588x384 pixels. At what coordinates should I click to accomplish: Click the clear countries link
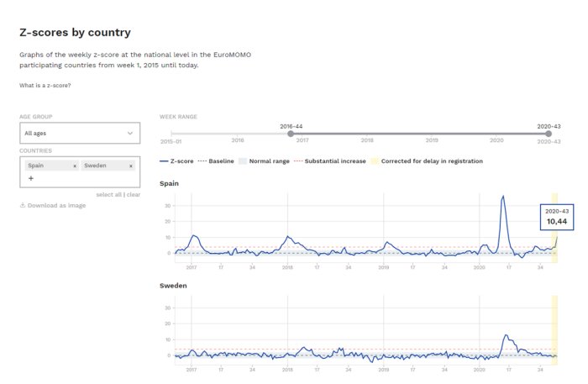[134, 195]
